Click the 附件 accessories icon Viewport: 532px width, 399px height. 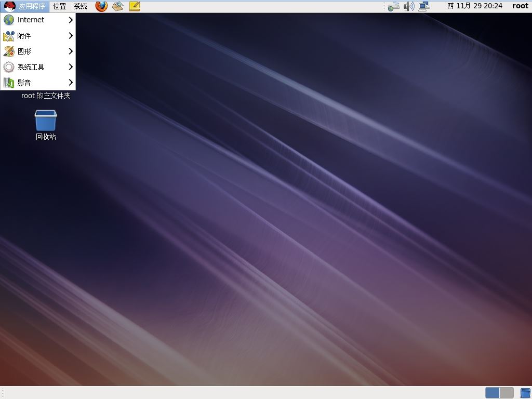click(9, 36)
